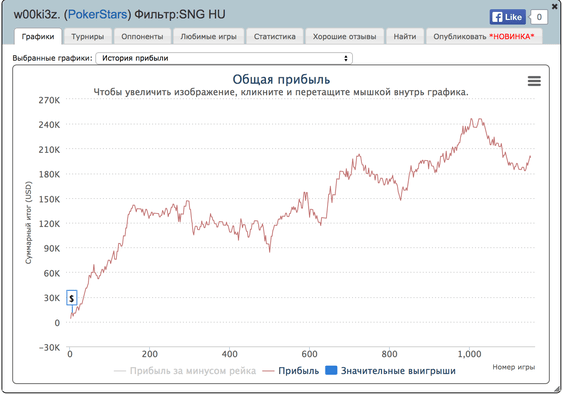
Task: Click the window resize grip in corner
Action: tap(557, 389)
